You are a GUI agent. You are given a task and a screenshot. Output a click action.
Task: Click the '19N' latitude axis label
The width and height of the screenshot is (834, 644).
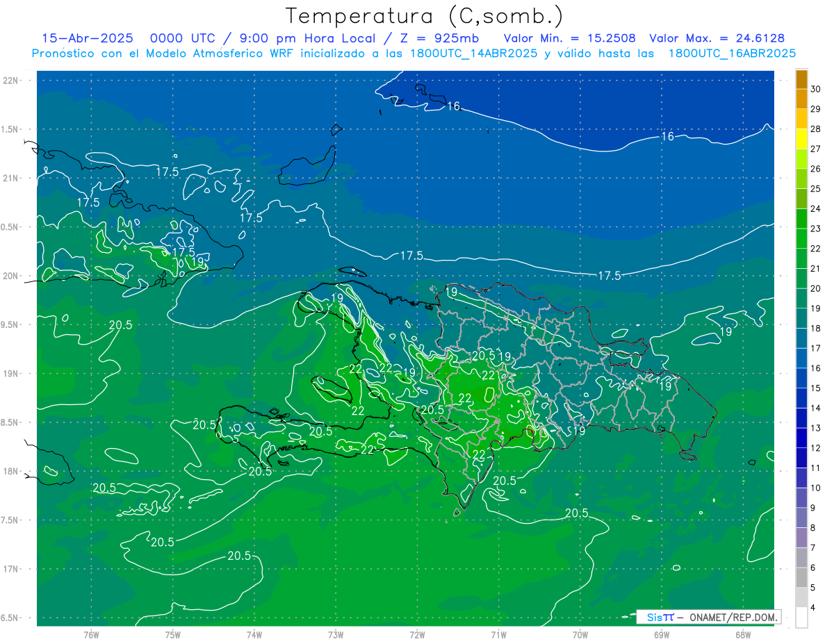click(11, 374)
